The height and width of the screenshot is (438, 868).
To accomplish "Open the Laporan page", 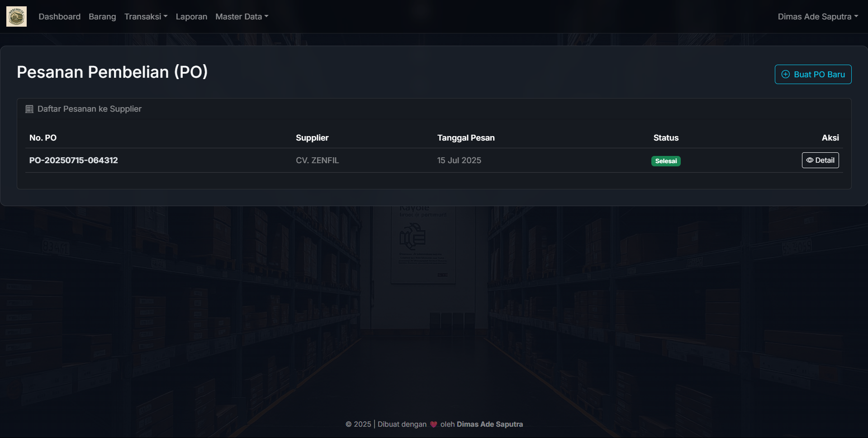I will coord(191,17).
